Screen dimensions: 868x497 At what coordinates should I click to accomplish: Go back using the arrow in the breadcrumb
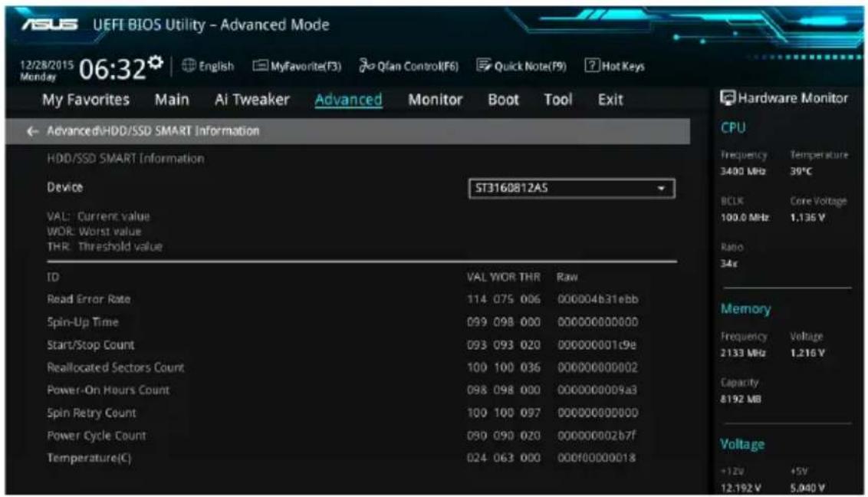point(33,131)
